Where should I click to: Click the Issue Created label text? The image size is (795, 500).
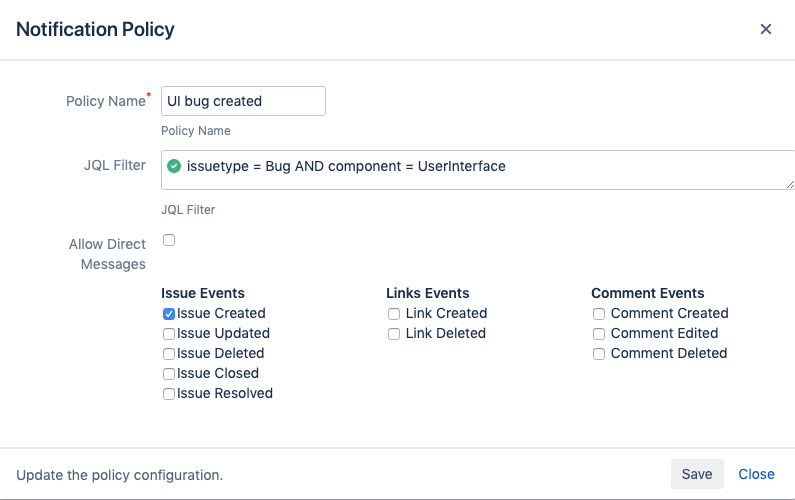(x=221, y=313)
